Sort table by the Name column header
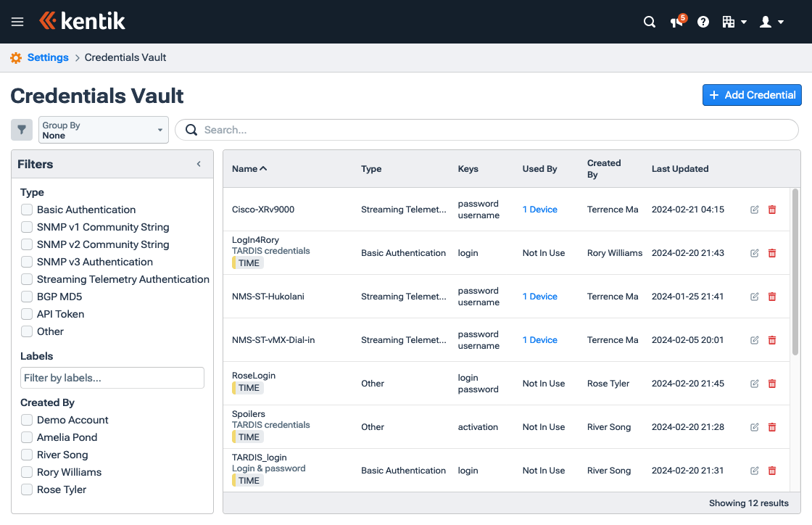812x525 pixels. [x=249, y=168]
